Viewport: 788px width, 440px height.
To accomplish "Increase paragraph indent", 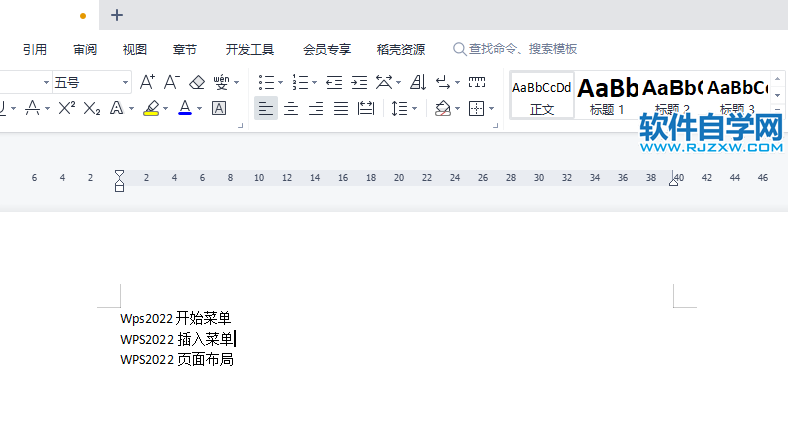I will 359,82.
